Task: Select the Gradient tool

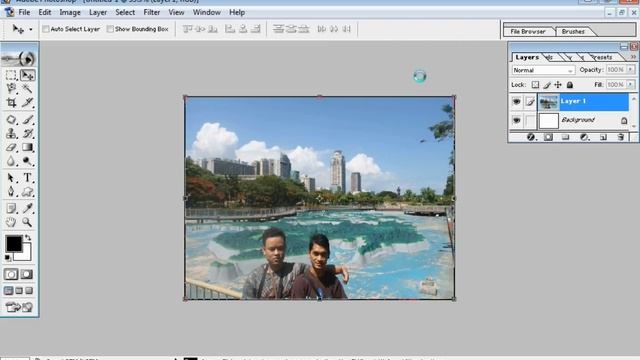Action: point(27,147)
